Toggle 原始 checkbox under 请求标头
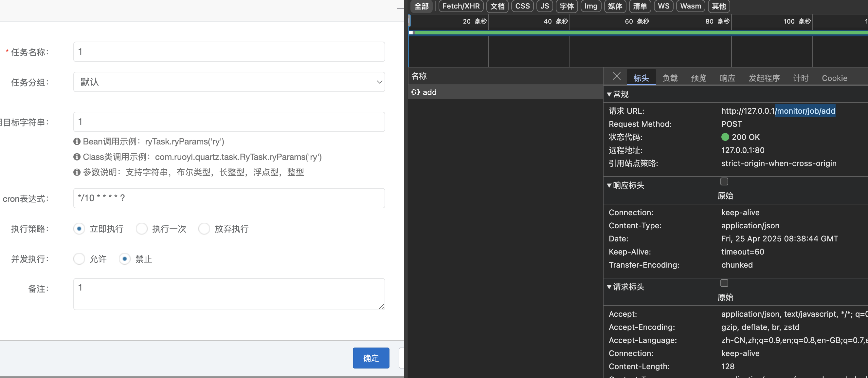This screenshot has width=868, height=378. [724, 283]
